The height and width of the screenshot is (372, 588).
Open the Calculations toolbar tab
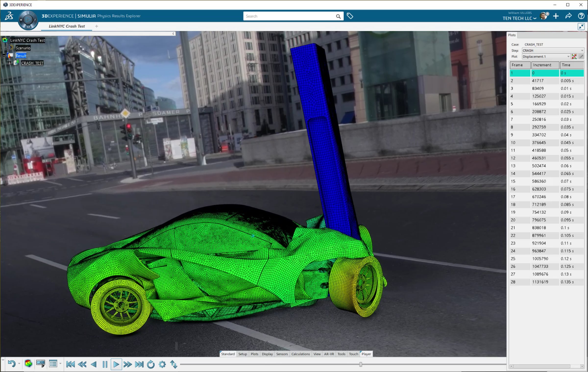coord(300,354)
